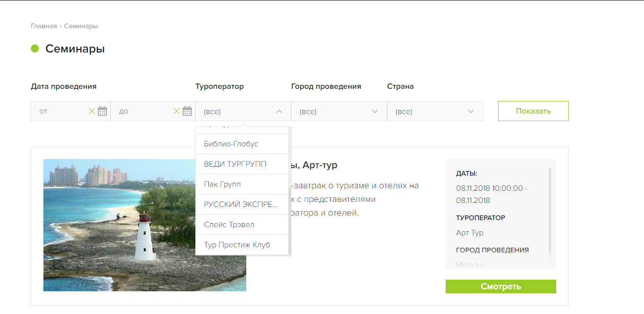
Task: Open the Страна dropdown
Action: (x=435, y=112)
